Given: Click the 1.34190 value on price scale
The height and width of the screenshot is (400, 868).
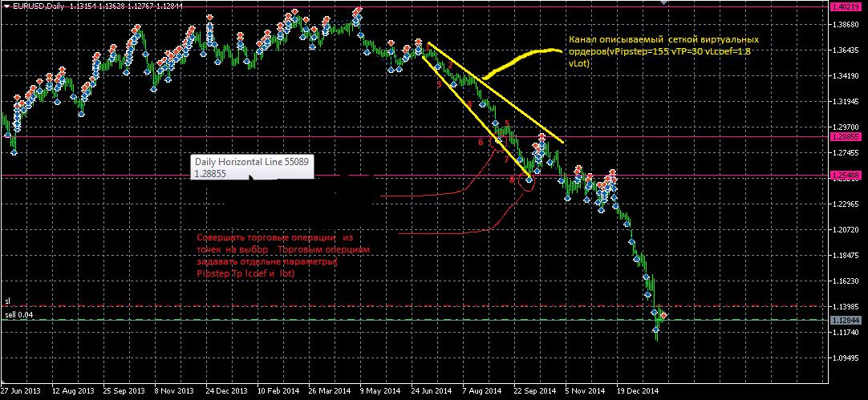Looking at the screenshot, I should pyautogui.click(x=846, y=76).
